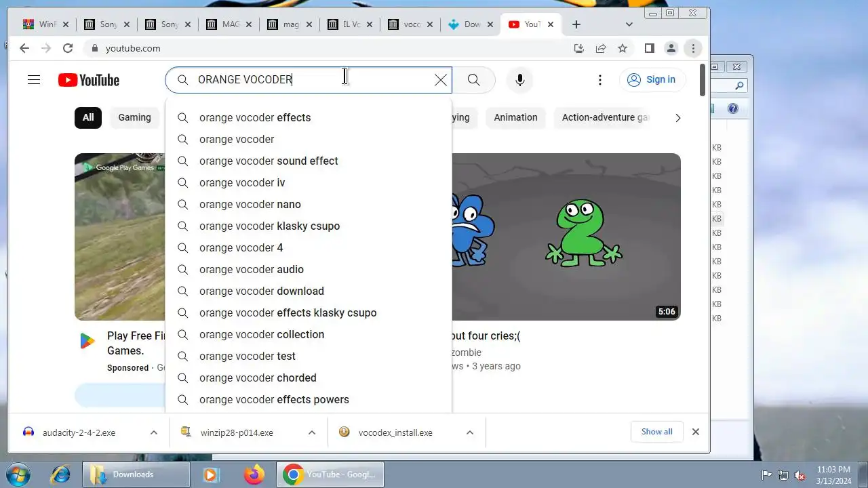Open a new Chrome tab
This screenshot has width=868, height=488.
pos(576,24)
